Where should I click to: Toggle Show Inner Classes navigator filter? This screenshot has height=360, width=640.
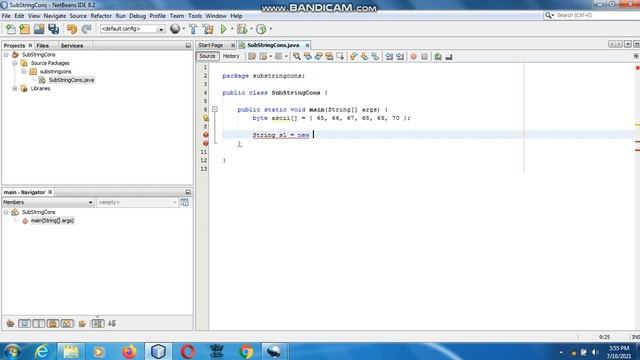point(67,324)
